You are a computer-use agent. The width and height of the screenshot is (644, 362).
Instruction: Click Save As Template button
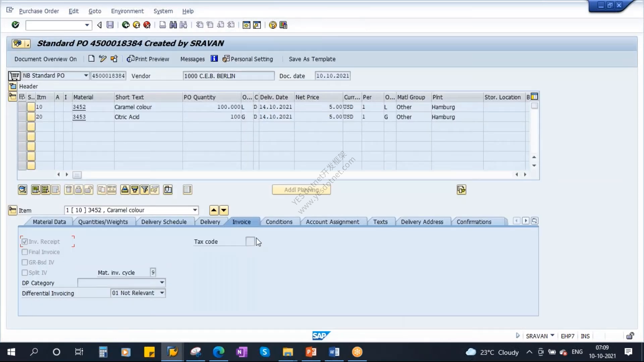point(312,59)
